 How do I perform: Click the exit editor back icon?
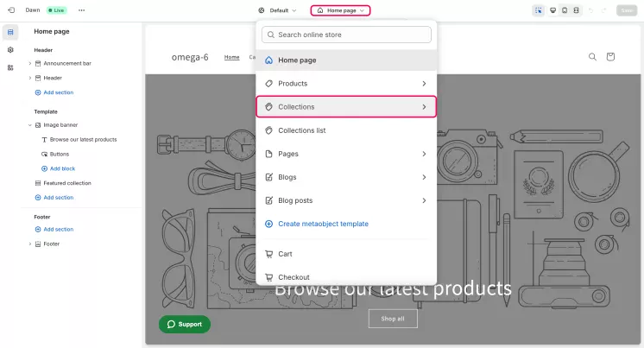(11, 10)
